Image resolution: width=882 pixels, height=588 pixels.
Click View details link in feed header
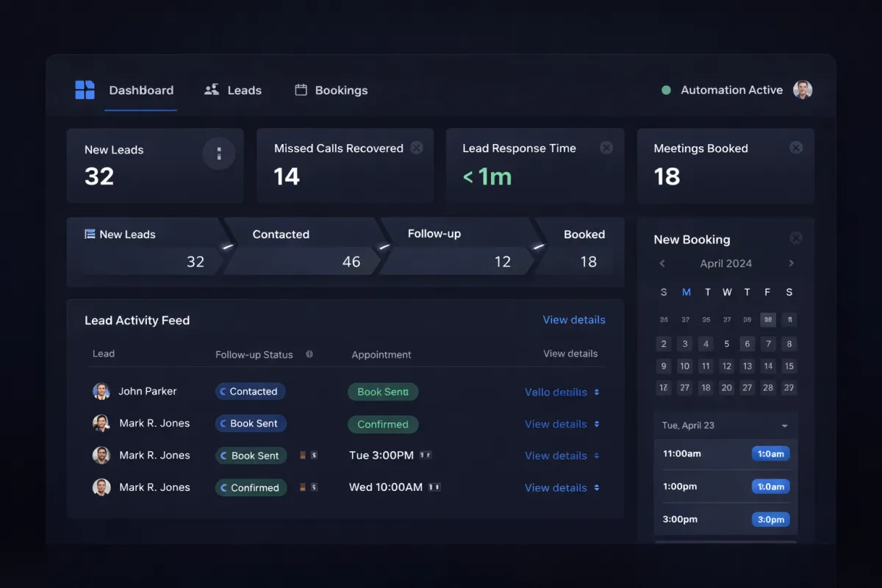pos(573,320)
